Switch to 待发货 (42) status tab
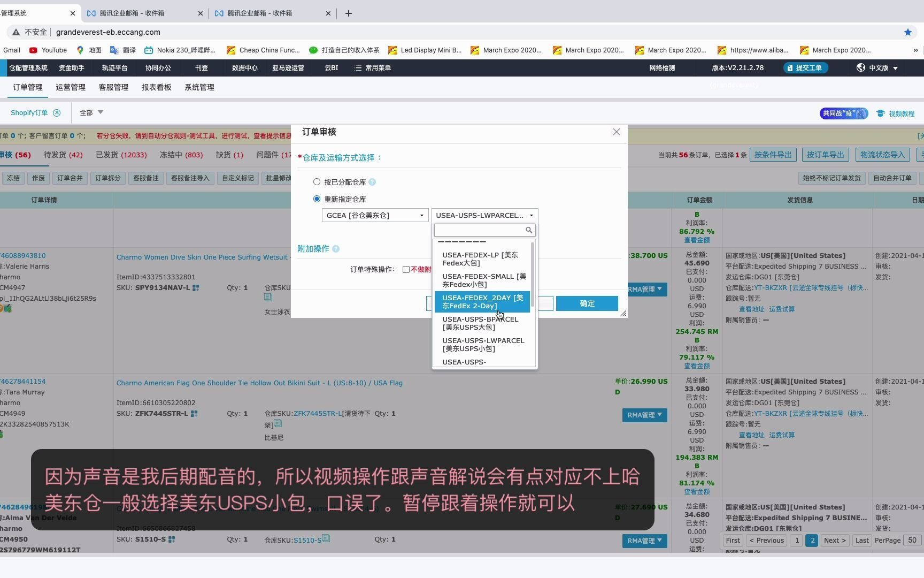 point(63,155)
